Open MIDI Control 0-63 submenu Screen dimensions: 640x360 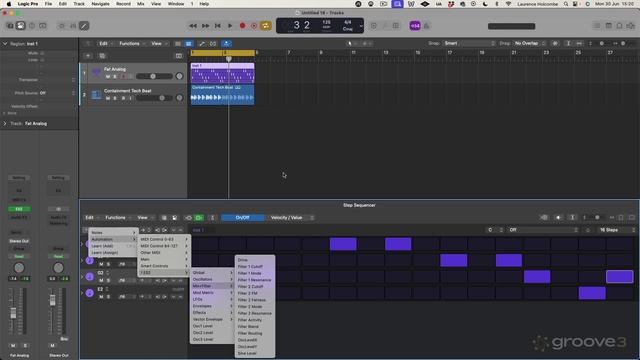164,239
